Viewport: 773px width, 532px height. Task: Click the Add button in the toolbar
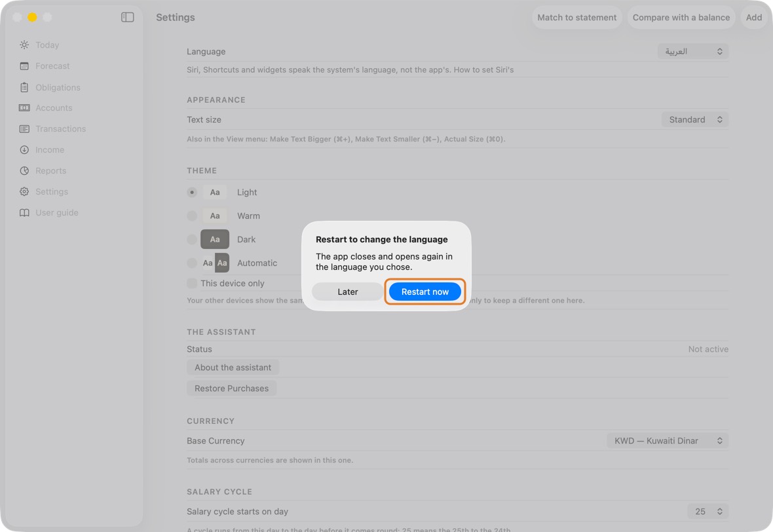point(754,17)
